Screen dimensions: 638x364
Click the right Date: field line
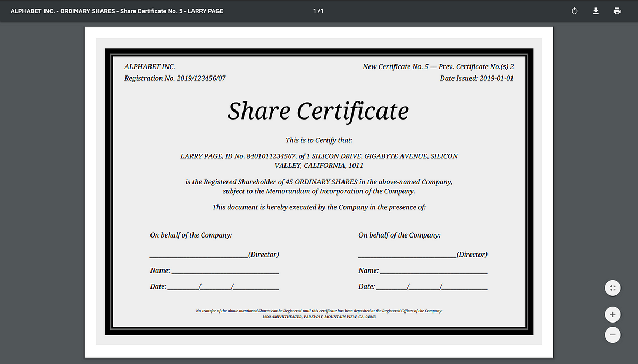click(x=423, y=286)
